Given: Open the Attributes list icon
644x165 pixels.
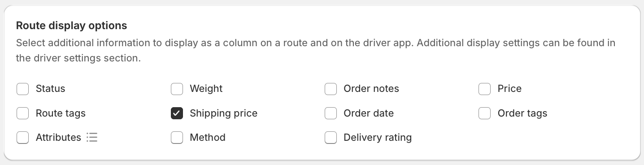Looking at the screenshot, I should pyautogui.click(x=92, y=137).
